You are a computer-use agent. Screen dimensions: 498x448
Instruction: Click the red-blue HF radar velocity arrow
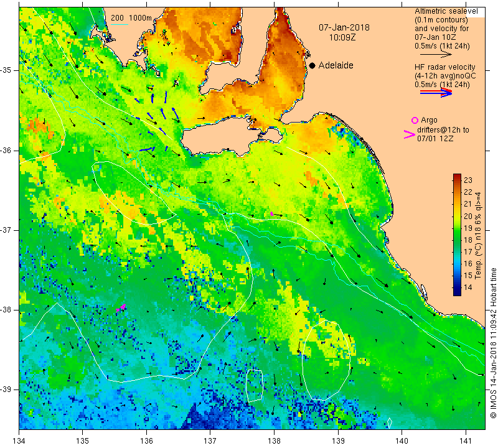tap(436, 93)
